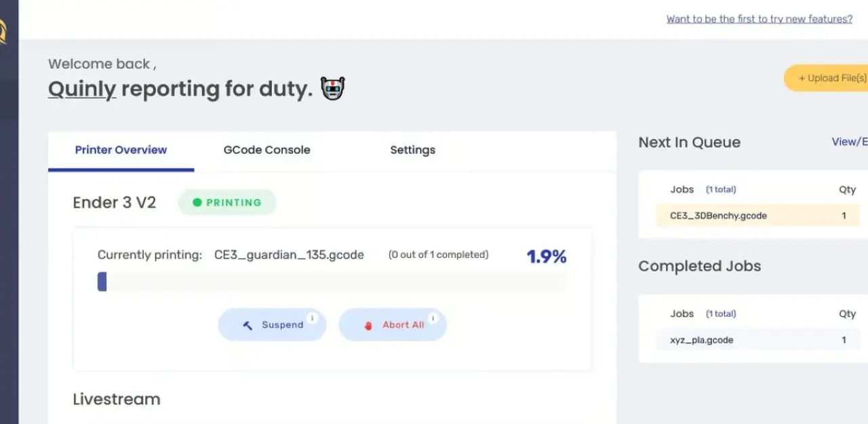Click the View/Edit link beside Next In Queue

pyautogui.click(x=849, y=142)
